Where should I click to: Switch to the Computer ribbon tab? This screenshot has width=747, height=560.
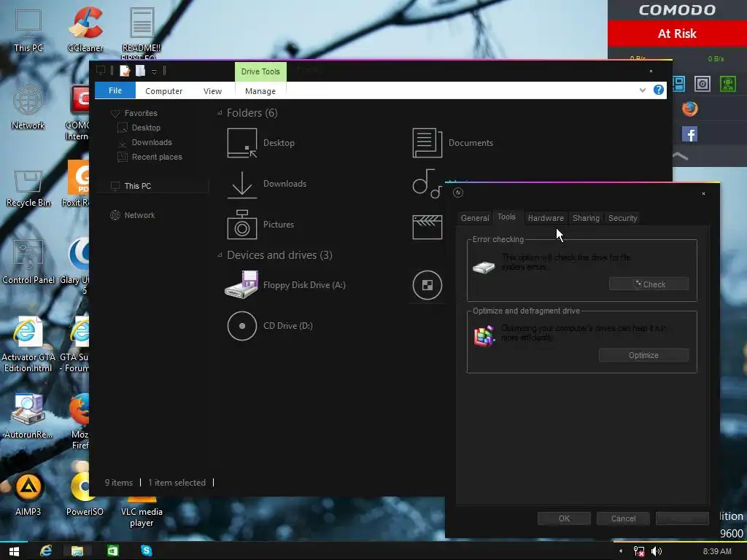click(163, 91)
